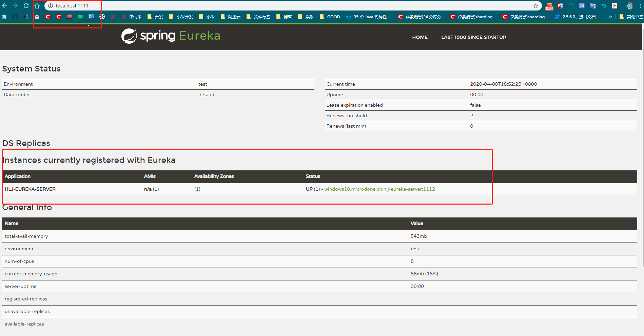Open the windows10.microdone.cn:hlj-eureka-server:1112 instance link
Image resolution: width=644 pixels, height=336 pixels.
tap(379, 189)
